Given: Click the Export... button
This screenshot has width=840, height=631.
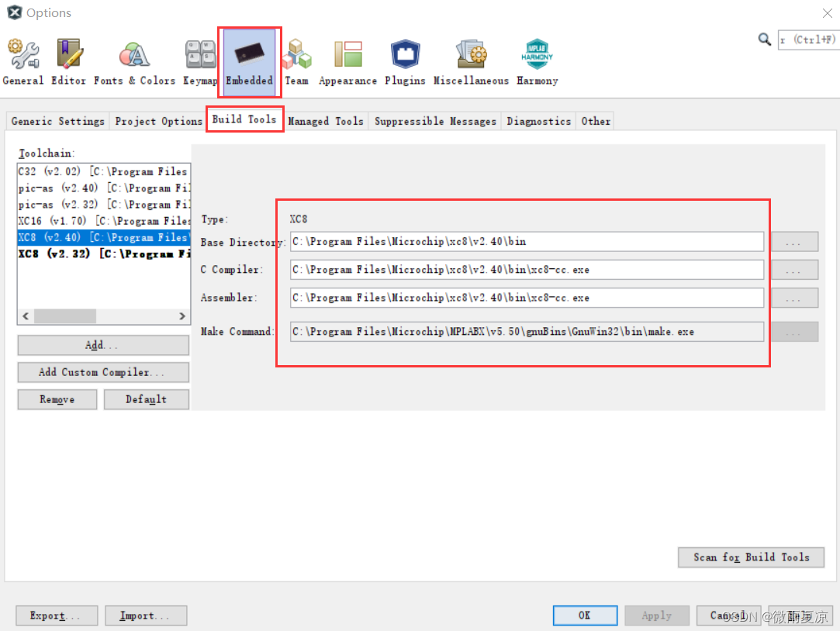Looking at the screenshot, I should (x=57, y=615).
